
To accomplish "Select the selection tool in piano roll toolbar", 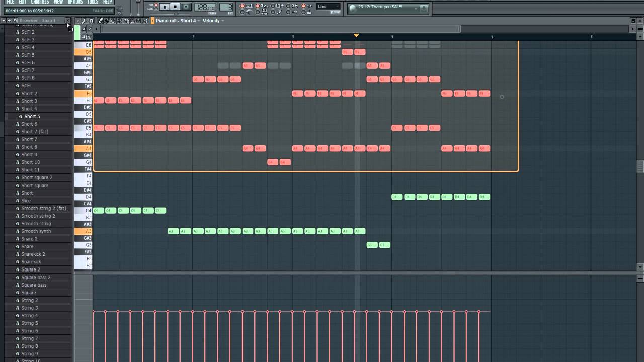I will click(x=132, y=21).
